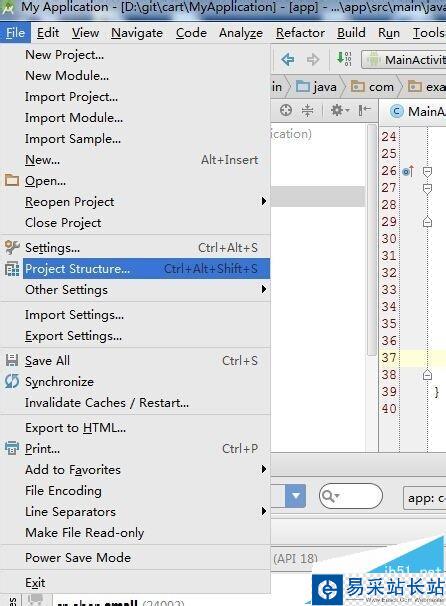This screenshot has width=446, height=606.
Task: Click the logcat search input field
Action: [351, 496]
